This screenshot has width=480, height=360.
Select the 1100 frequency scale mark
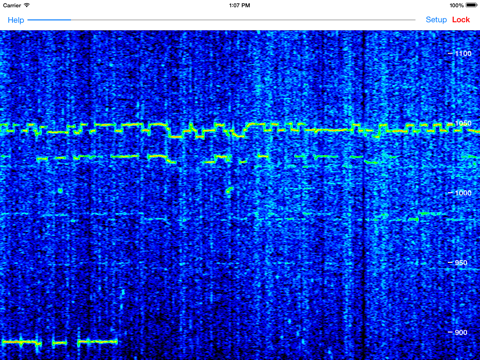pyautogui.click(x=460, y=53)
